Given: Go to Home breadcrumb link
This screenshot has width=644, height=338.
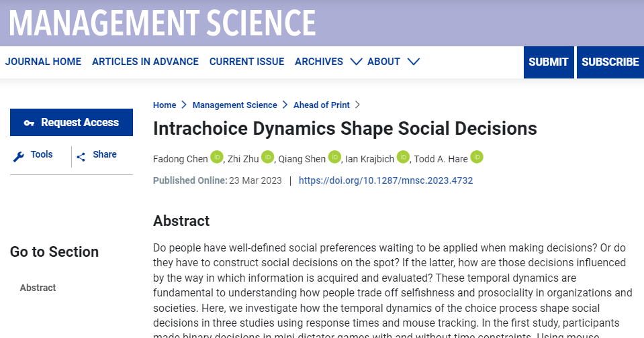Looking at the screenshot, I should tap(165, 105).
